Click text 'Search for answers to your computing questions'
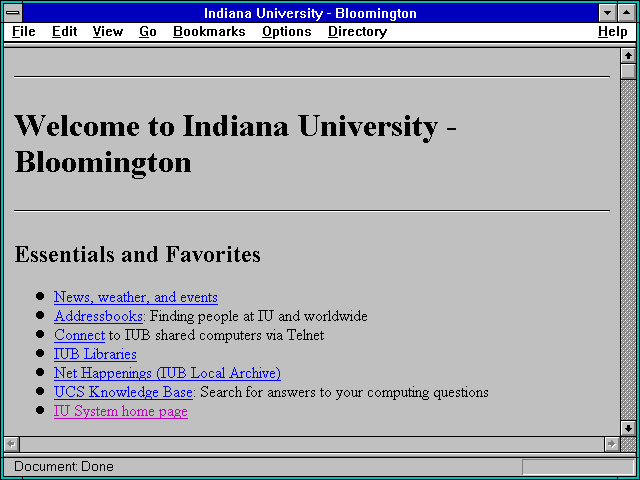The height and width of the screenshot is (480, 640). [x=344, y=392]
